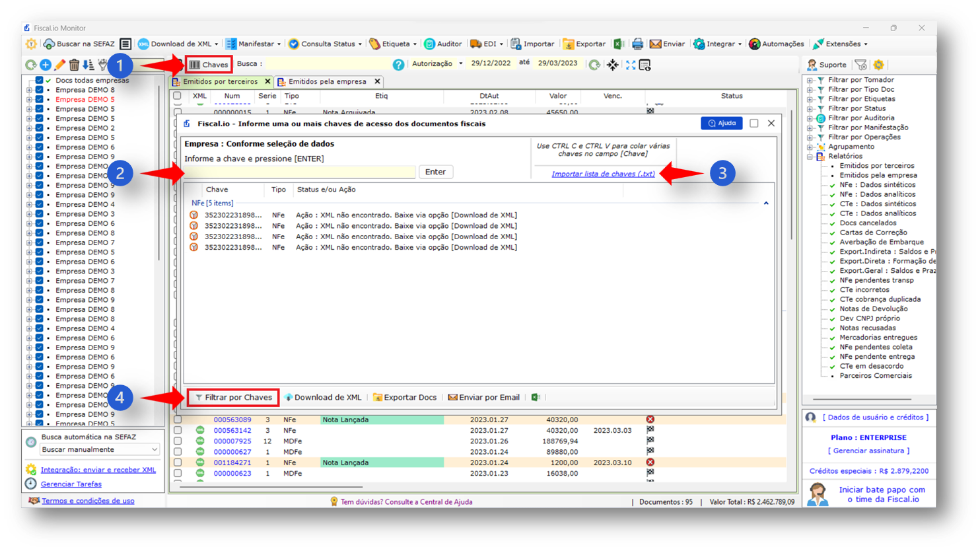The width and height of the screenshot is (980, 551).
Task: Check row checkbox for document 000000623
Action: click(x=178, y=474)
